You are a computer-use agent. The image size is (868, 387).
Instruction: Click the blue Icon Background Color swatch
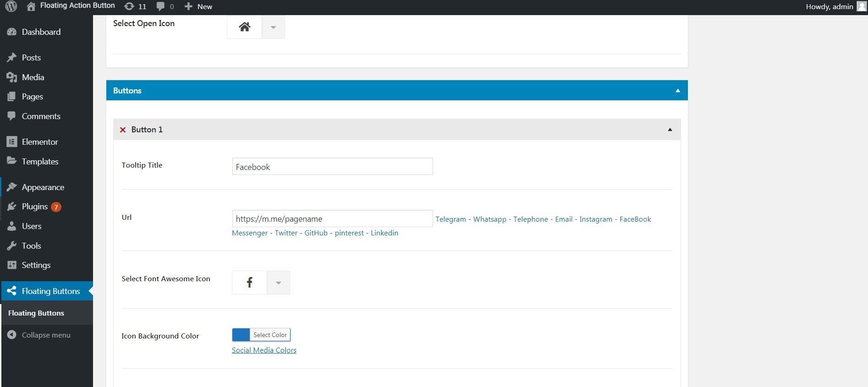pyautogui.click(x=241, y=335)
